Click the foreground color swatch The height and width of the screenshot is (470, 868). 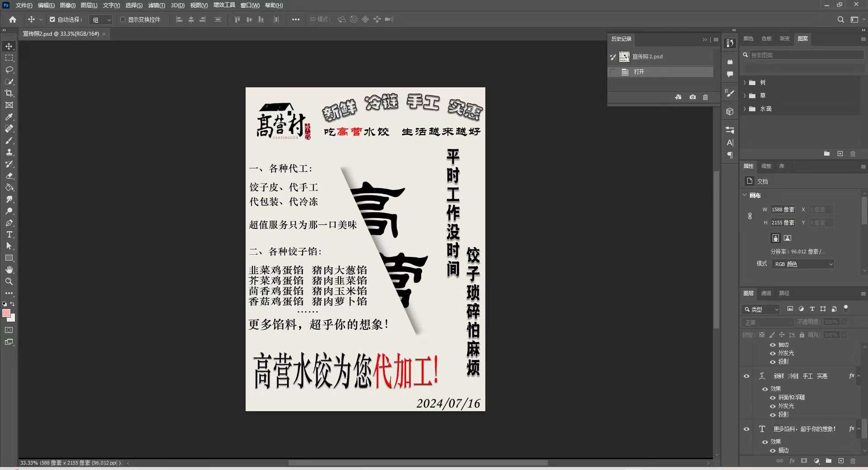(x=6, y=313)
